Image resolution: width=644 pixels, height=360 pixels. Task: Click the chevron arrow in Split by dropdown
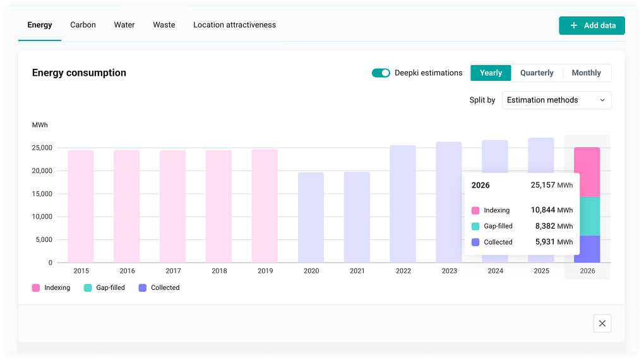coord(602,100)
